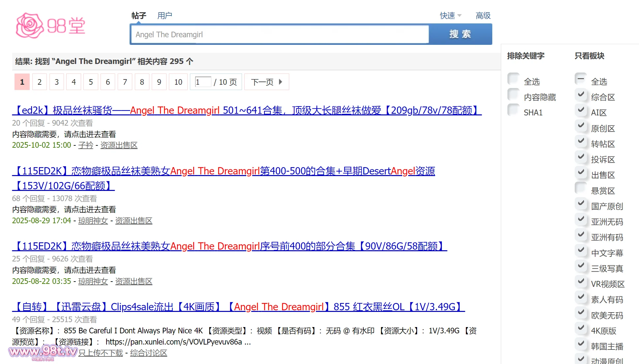
Task: Uncheck the 4K原版 board checkbox
Action: pos(581,328)
